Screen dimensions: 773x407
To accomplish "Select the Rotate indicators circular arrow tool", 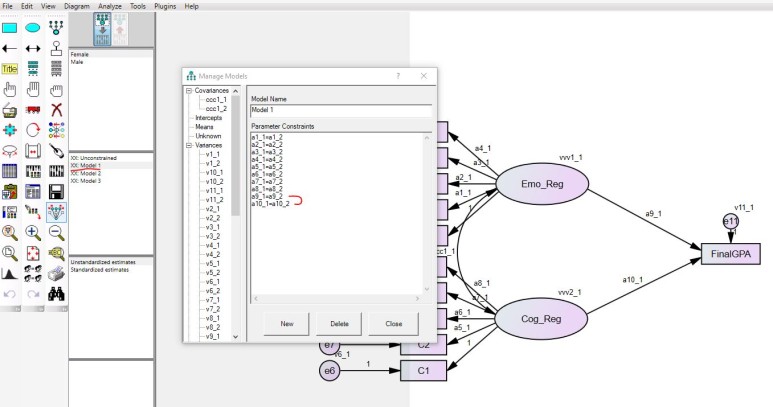I will [33, 131].
